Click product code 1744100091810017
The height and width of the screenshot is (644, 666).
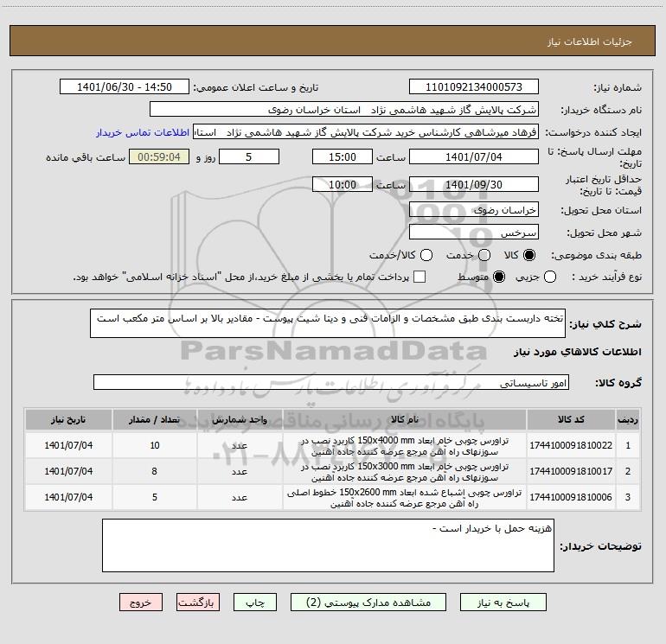tap(571, 471)
